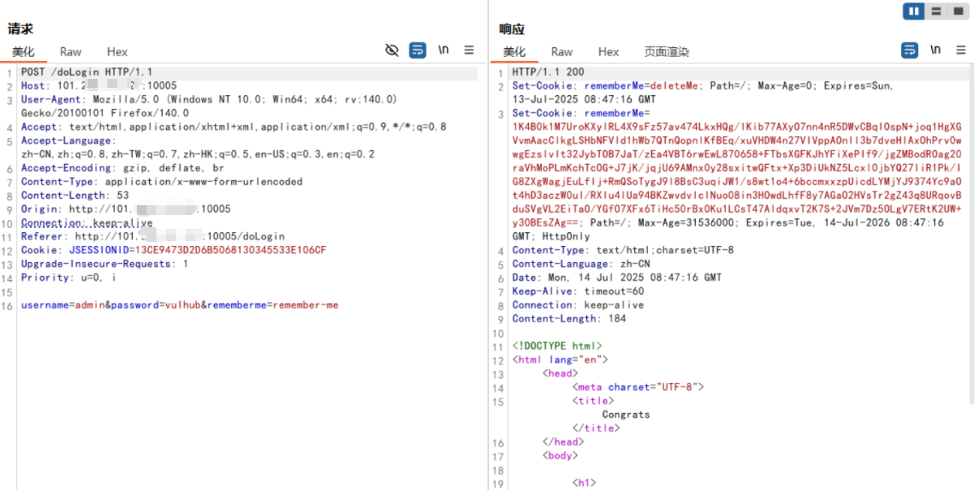
Task: Open response 页面渲染 (Render) tab
Action: 667,52
